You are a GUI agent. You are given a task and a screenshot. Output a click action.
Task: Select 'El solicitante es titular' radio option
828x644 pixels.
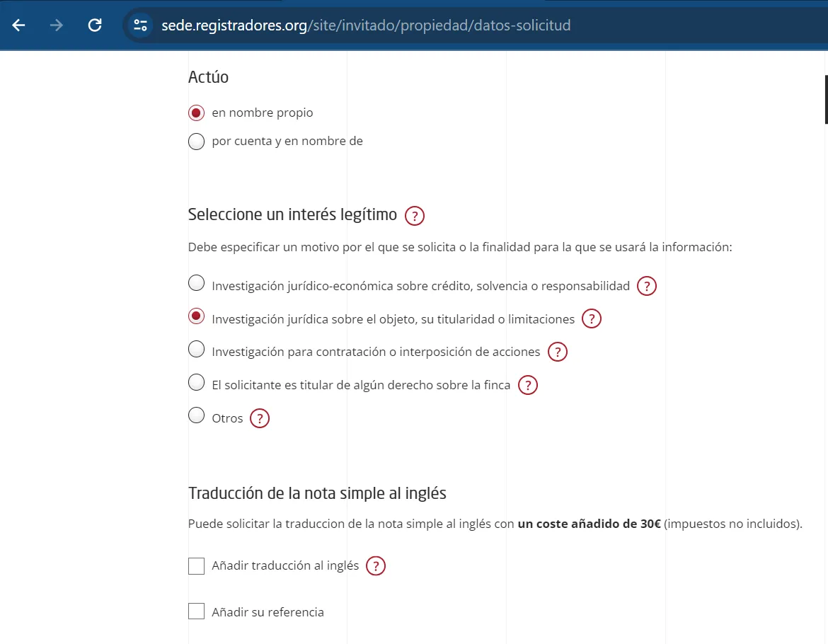coord(197,383)
